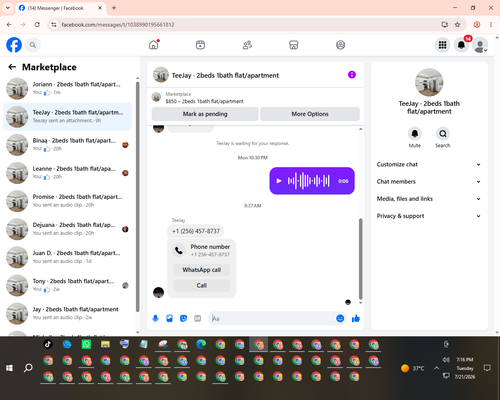Click the chat messages scrollbar

[x=360, y=259]
